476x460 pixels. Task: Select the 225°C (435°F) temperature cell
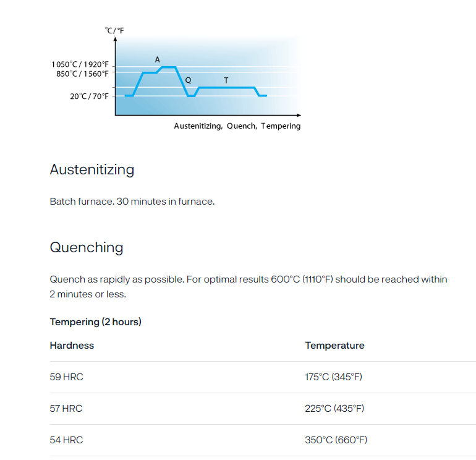(x=334, y=409)
